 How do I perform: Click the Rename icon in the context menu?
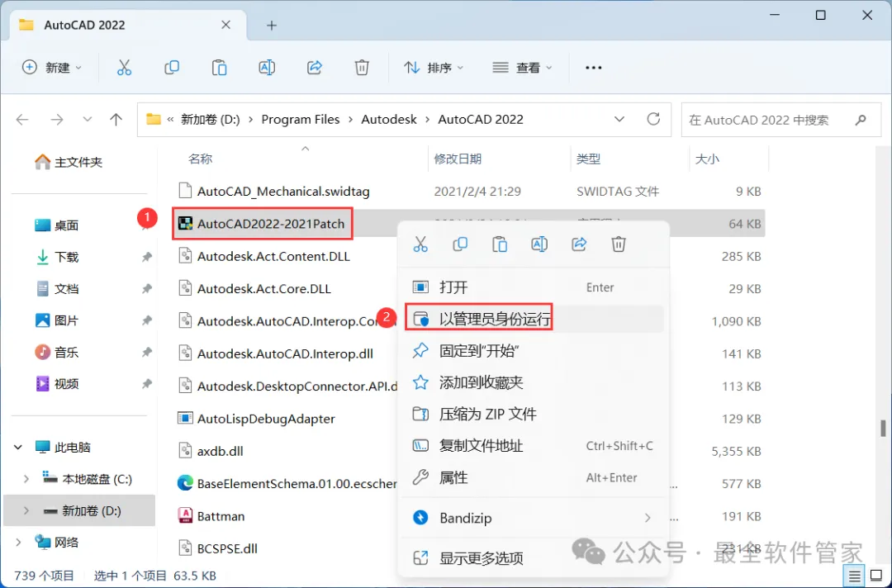click(539, 244)
